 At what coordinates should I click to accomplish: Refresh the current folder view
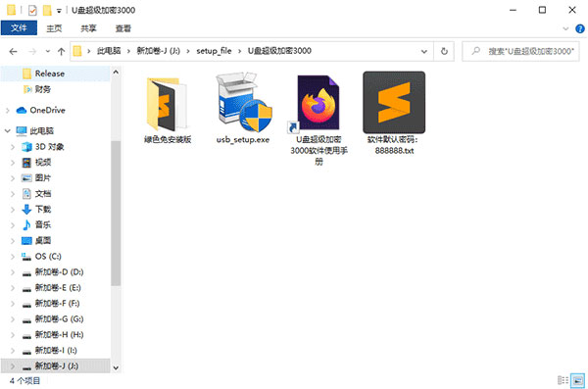coord(444,51)
